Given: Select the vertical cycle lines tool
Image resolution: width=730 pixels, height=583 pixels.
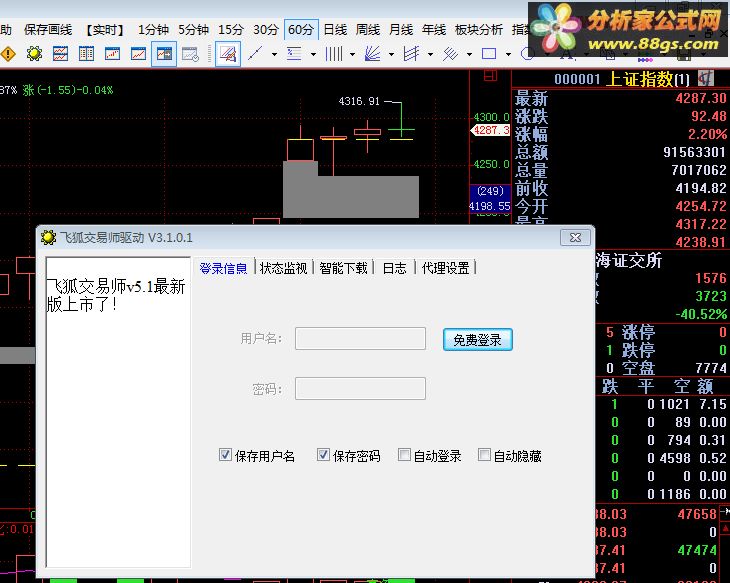Looking at the screenshot, I should tap(333, 54).
